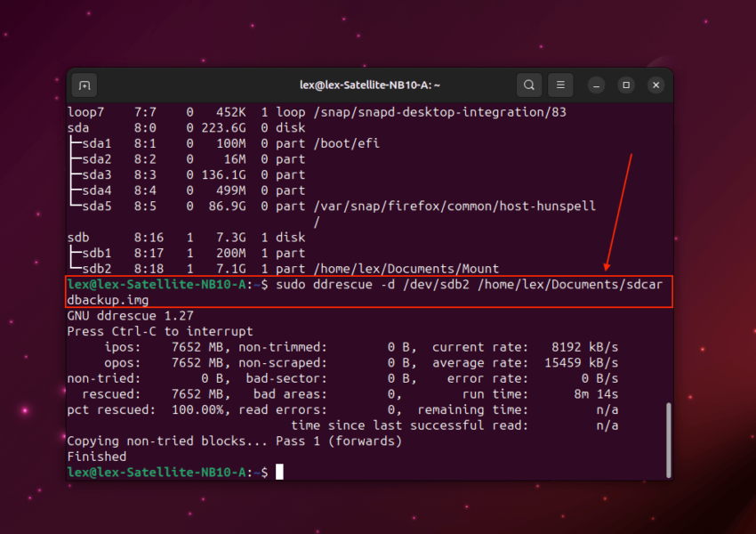
Task: Click the magnifier icon in the header bar
Action: 529,85
